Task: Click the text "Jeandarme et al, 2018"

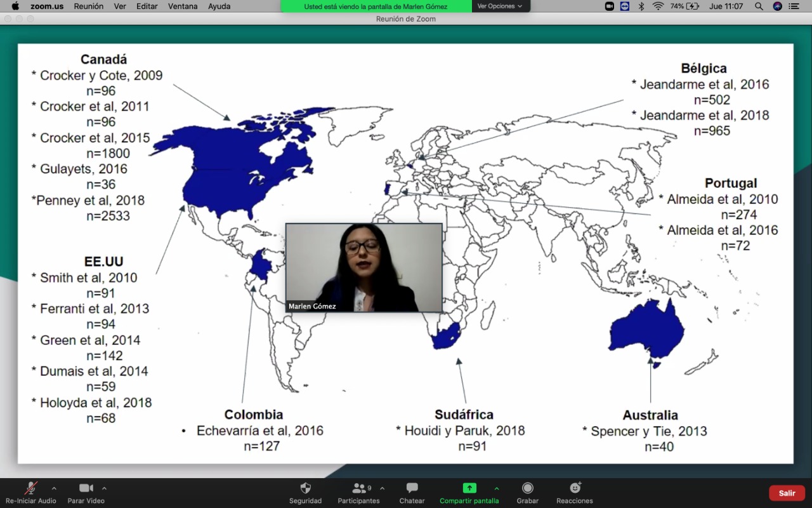Action: coord(704,116)
